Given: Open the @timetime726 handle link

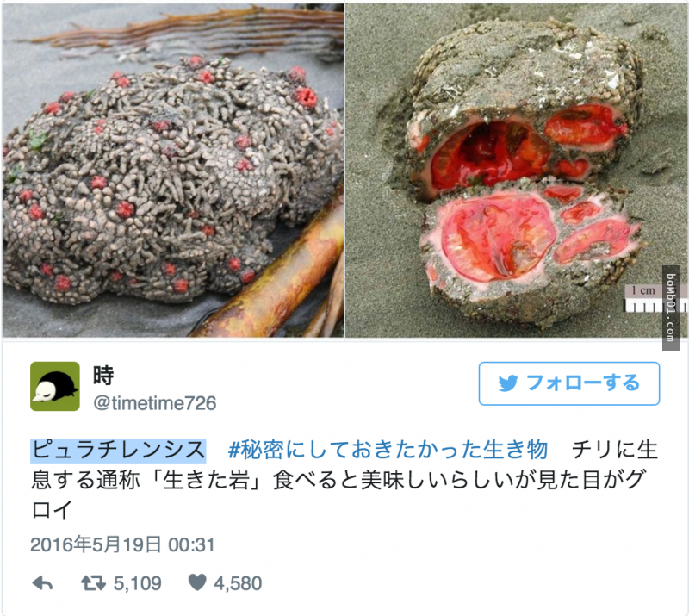Looking at the screenshot, I should coord(155,403).
